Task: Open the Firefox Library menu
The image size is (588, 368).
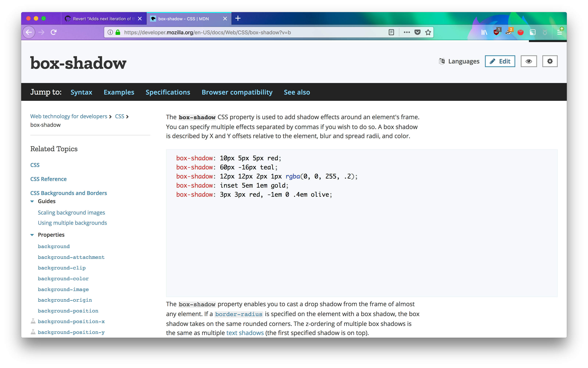Action: (x=484, y=32)
